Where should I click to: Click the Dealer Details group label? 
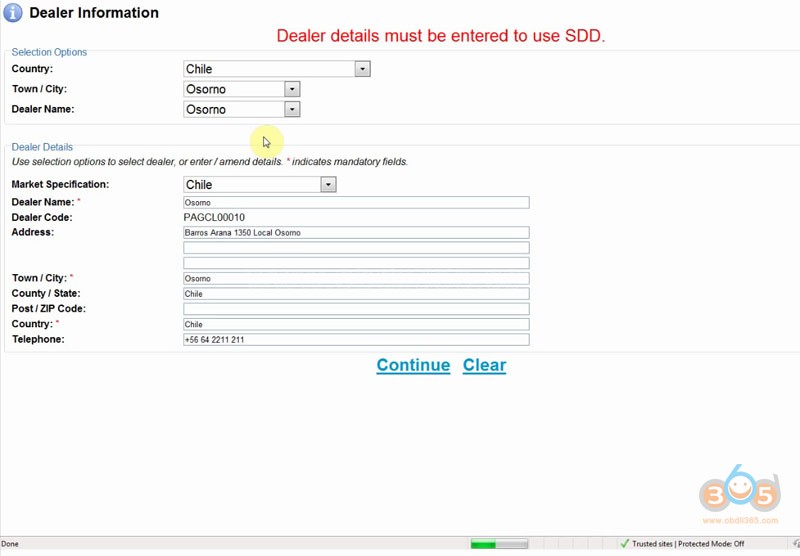(x=42, y=147)
